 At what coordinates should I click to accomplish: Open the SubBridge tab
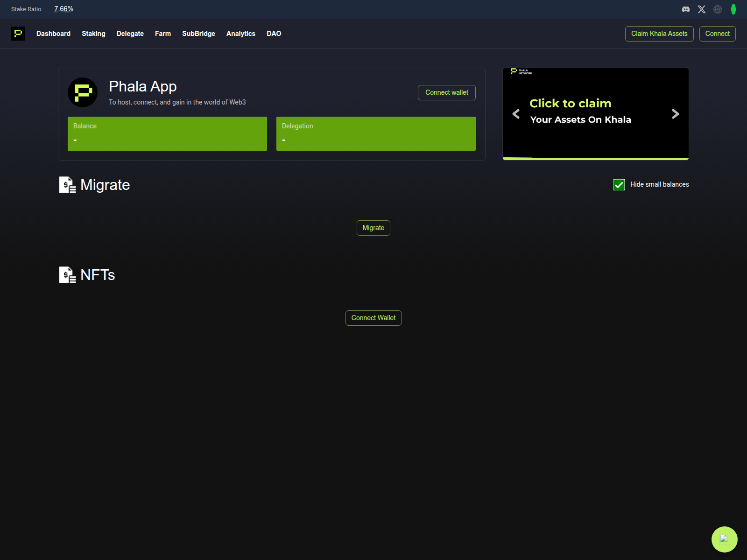tap(198, 34)
